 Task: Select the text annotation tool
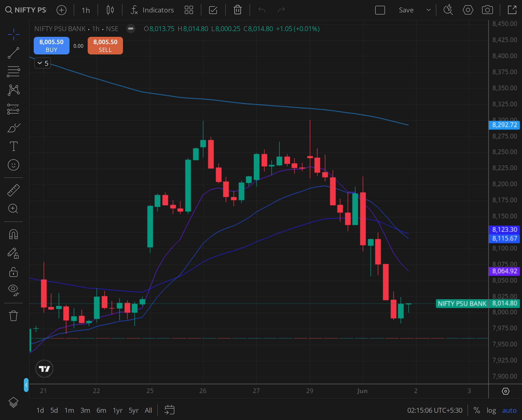tap(13, 146)
